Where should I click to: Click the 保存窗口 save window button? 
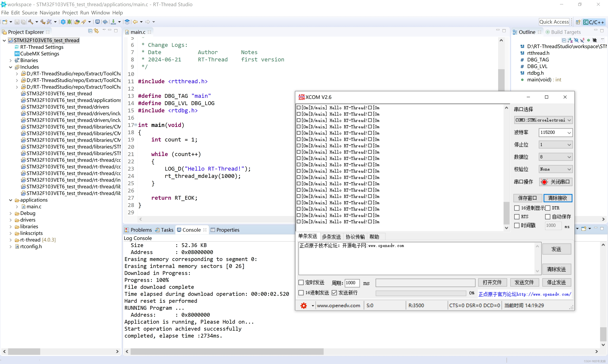(x=528, y=198)
